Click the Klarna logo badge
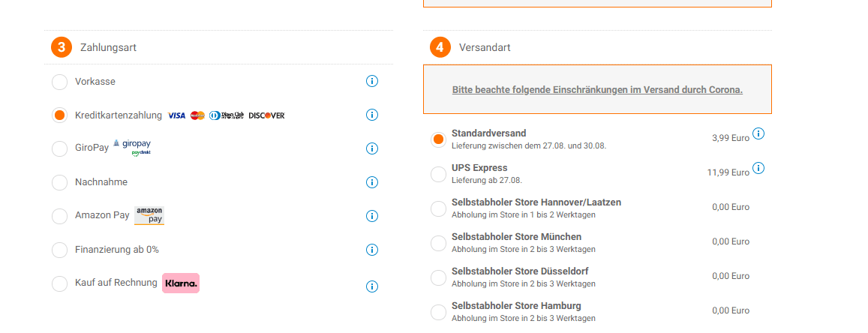 pos(181,283)
